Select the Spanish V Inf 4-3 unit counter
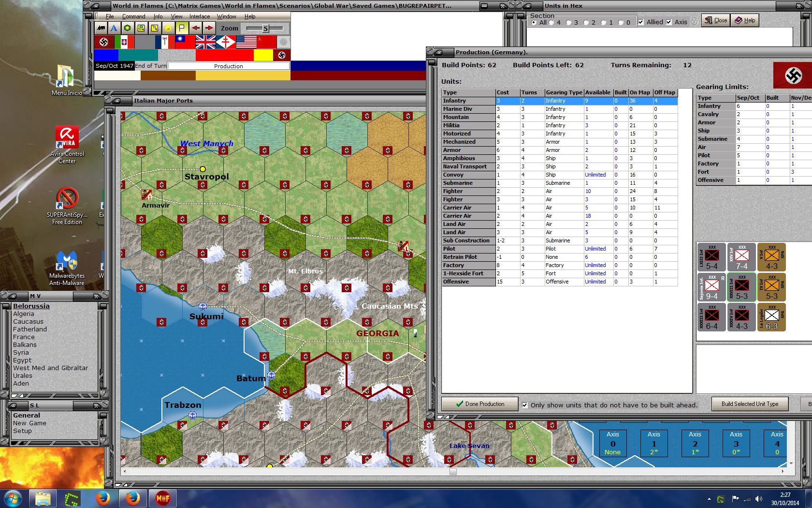The width and height of the screenshot is (812, 508). [x=771, y=257]
